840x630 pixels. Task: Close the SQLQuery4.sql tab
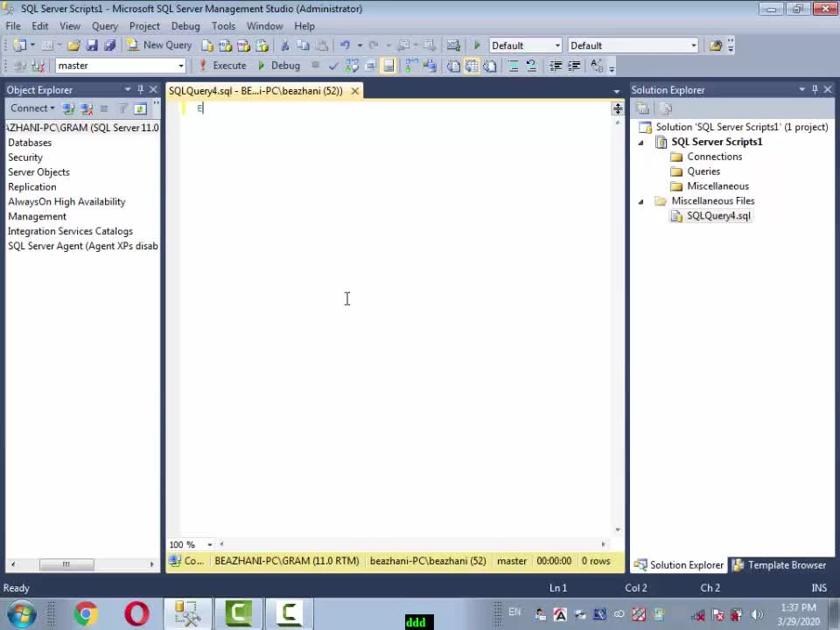coord(354,91)
